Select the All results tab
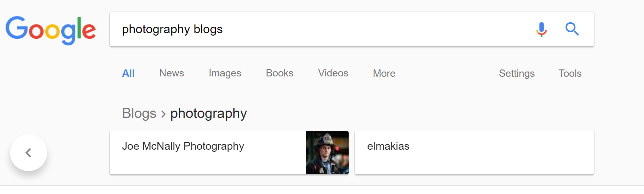Viewport: 644px width, 194px height. click(x=128, y=73)
